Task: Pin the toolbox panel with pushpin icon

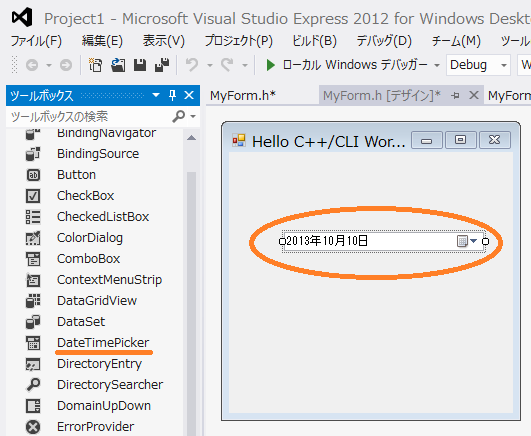Action: point(173,95)
